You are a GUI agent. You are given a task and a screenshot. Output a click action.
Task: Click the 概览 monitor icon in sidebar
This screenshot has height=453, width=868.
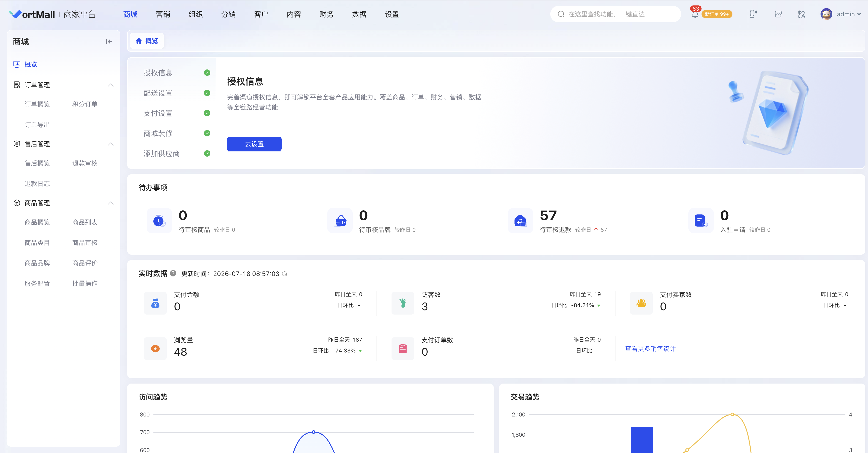coord(17,64)
